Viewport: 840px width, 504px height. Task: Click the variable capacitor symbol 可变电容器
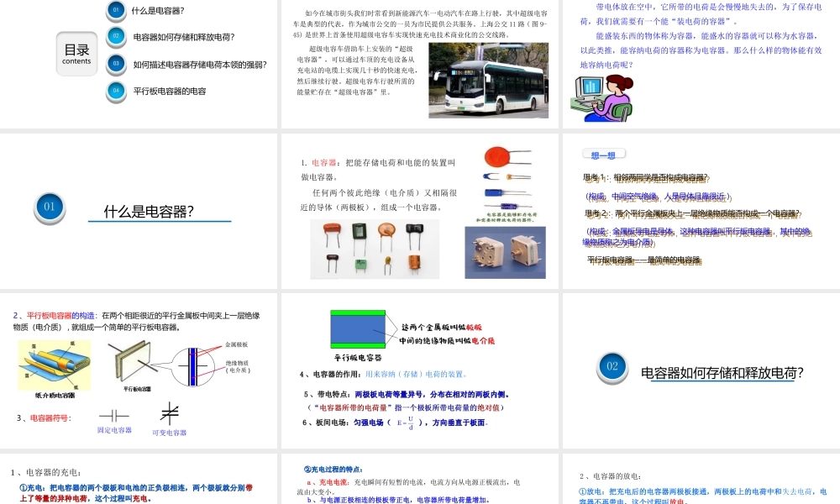[170, 413]
